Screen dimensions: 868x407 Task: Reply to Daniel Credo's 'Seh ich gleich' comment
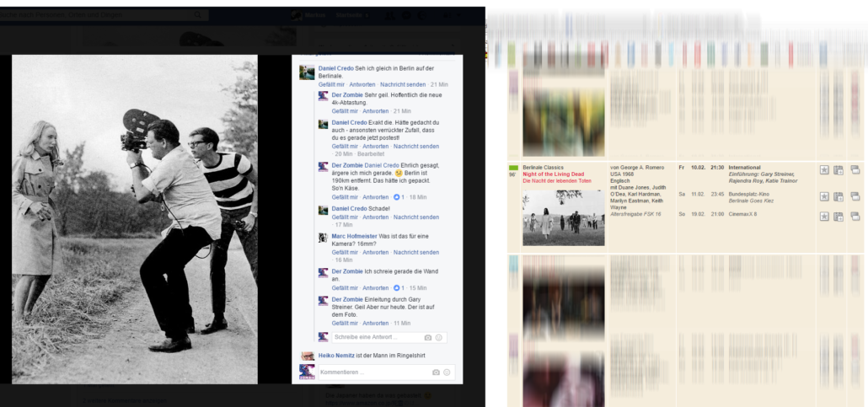coord(362,84)
